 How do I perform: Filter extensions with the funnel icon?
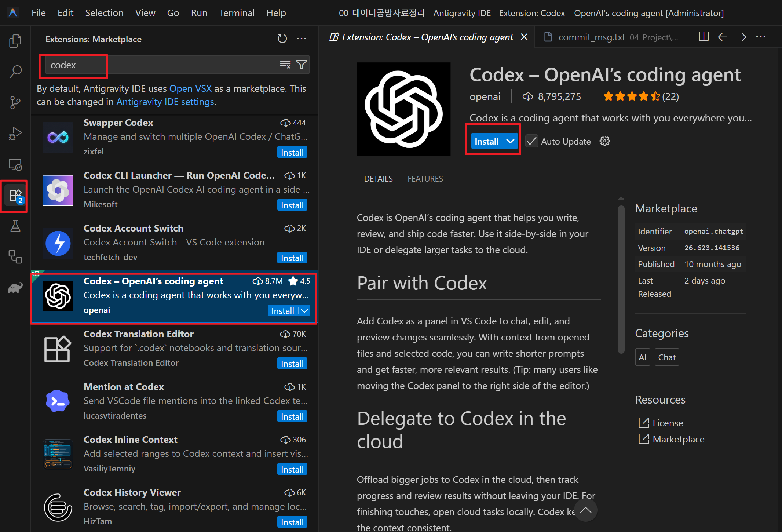tap(302, 65)
